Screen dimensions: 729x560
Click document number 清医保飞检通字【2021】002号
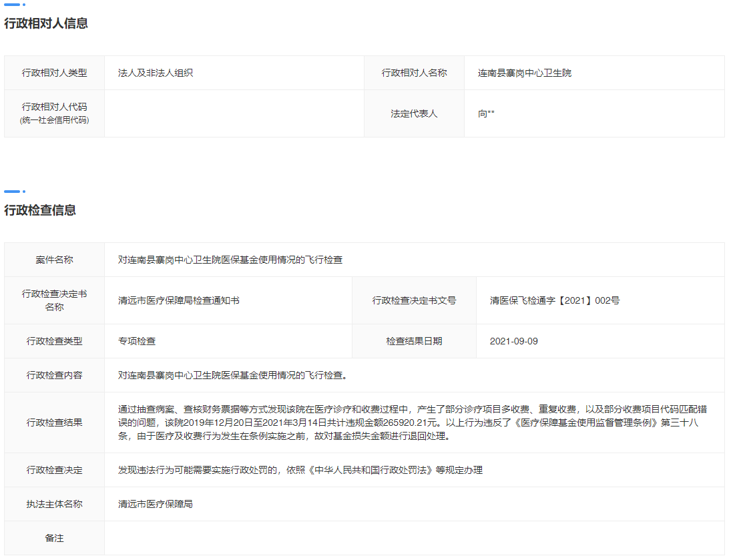coord(555,300)
